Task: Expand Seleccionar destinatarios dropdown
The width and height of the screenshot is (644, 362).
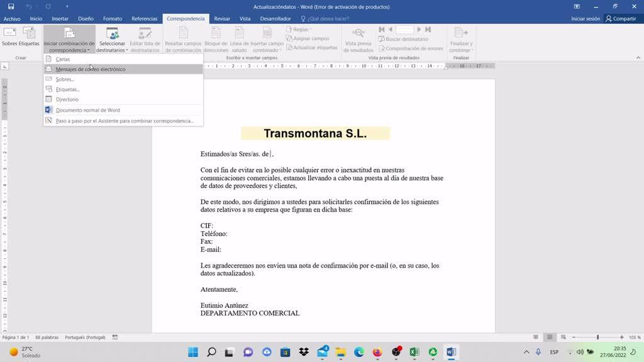Action: (112, 40)
